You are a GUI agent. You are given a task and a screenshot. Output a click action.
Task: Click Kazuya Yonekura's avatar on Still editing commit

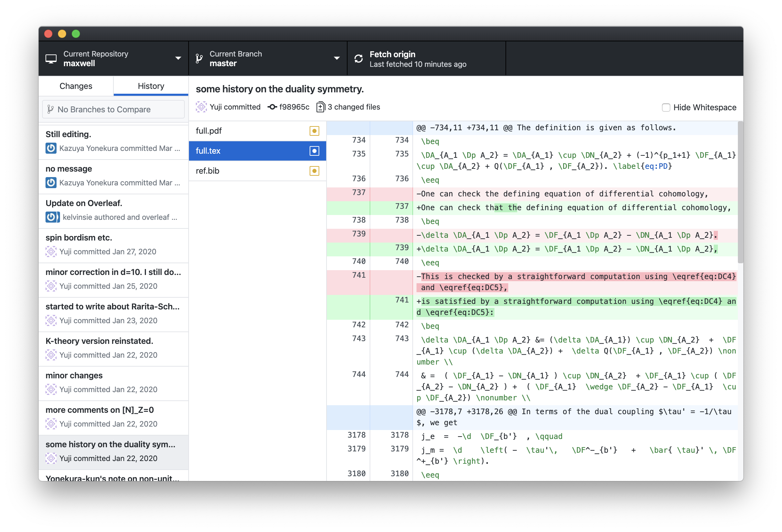(x=51, y=149)
